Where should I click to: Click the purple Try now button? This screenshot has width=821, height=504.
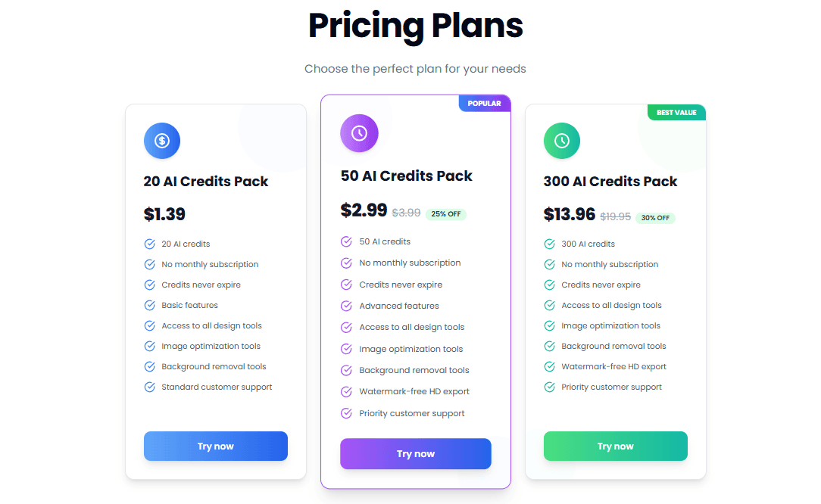tap(416, 454)
